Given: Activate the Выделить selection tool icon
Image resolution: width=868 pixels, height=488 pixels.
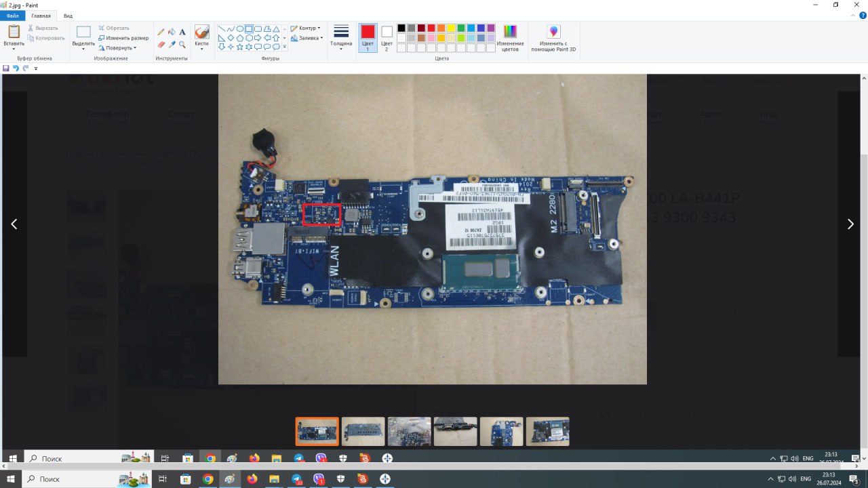Looking at the screenshot, I should (x=83, y=31).
